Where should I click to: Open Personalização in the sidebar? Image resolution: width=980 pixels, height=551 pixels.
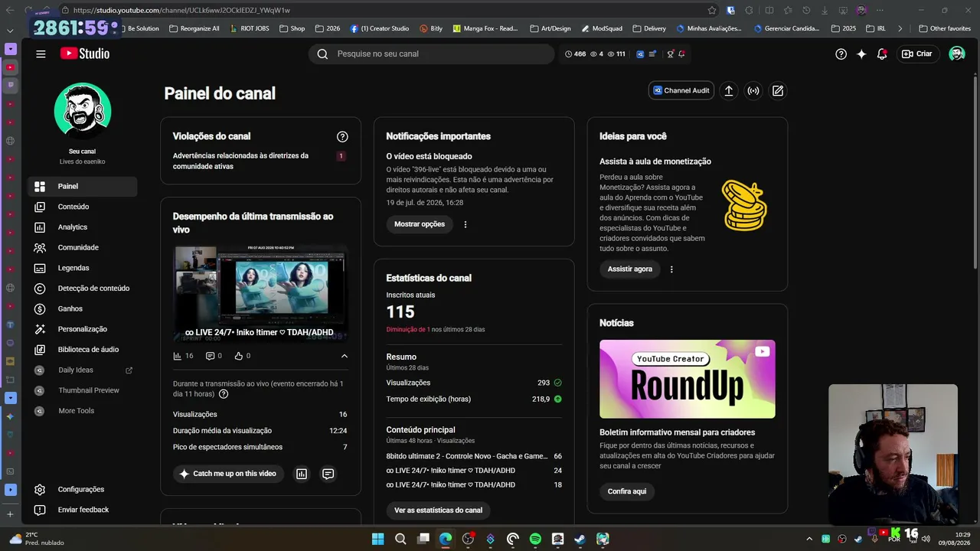click(x=83, y=329)
